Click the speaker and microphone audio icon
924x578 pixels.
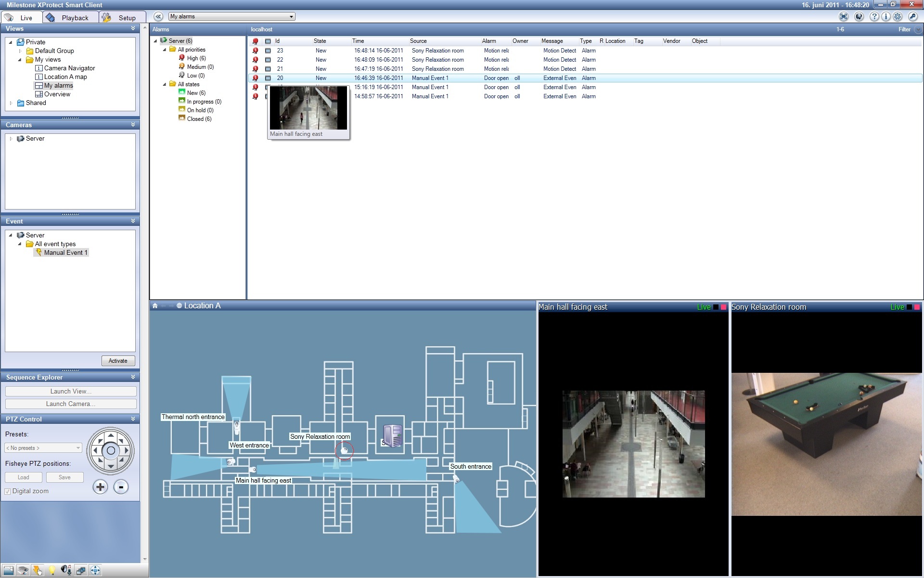[66, 571]
